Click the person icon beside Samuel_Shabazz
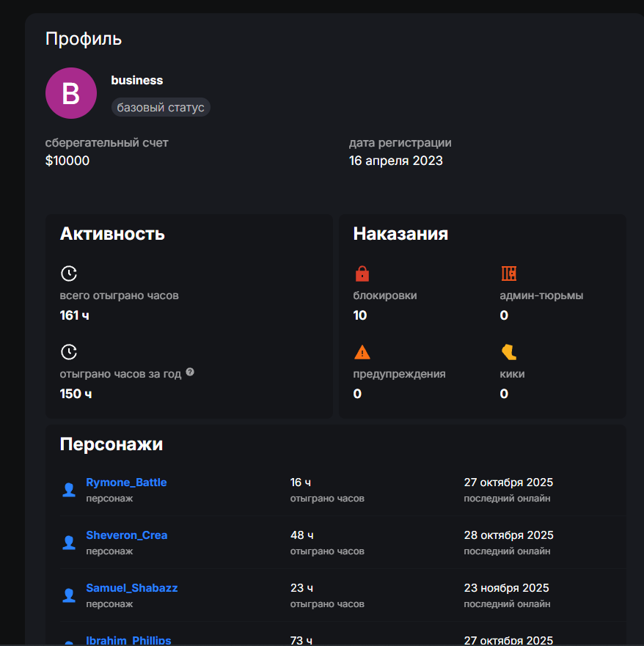The width and height of the screenshot is (644, 646). click(69, 595)
